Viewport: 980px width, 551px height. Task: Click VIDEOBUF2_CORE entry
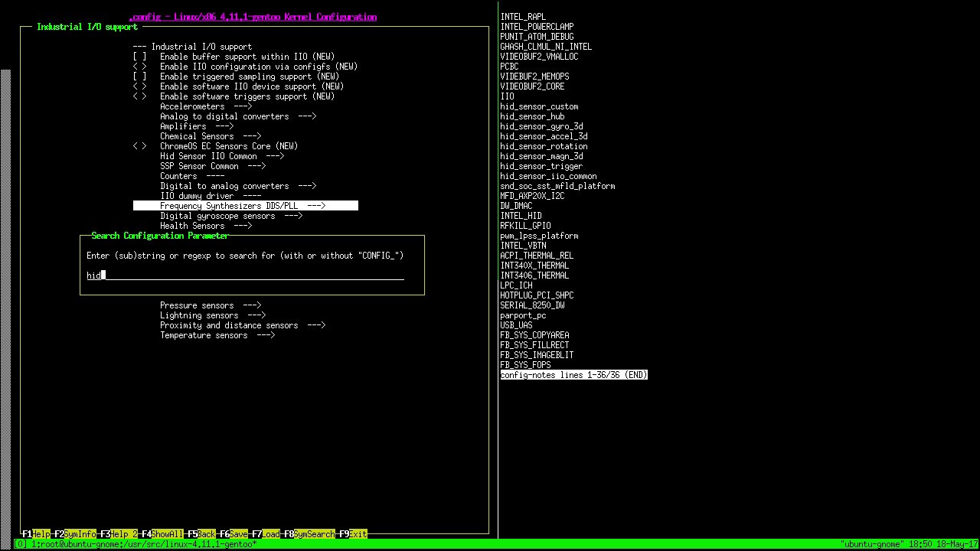pyautogui.click(x=532, y=86)
